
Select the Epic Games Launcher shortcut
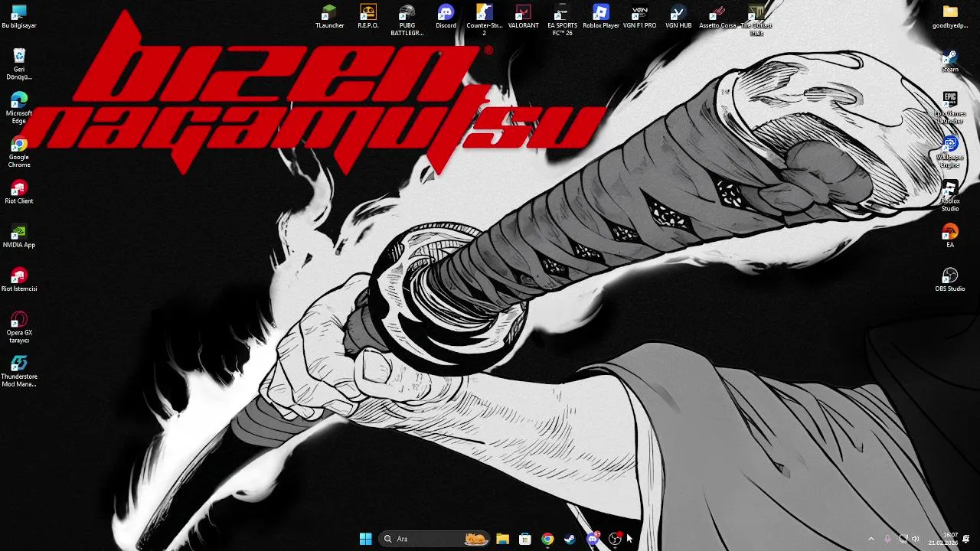click(x=950, y=109)
